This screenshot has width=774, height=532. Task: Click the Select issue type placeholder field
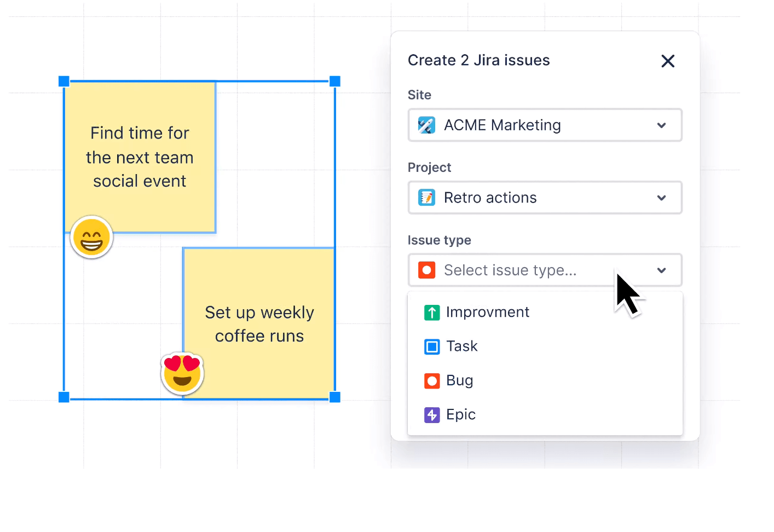tap(510, 270)
